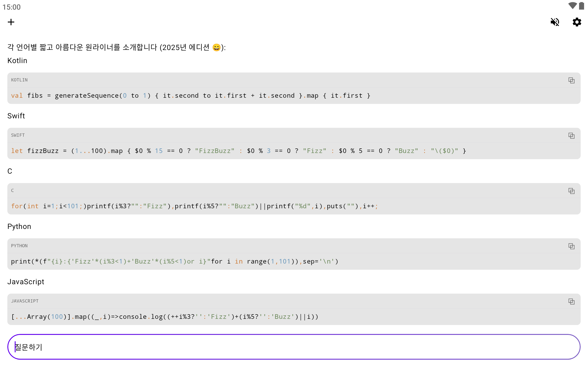Image resolution: width=588 pixels, height=367 pixels.
Task: Click the Korean intro sentence text
Action: tap(116, 47)
